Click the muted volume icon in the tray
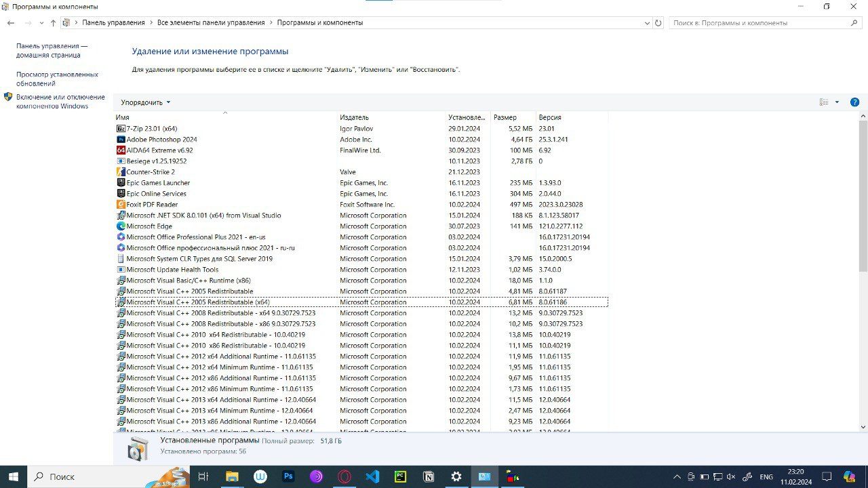This screenshot has height=488, width=868. coord(732,476)
